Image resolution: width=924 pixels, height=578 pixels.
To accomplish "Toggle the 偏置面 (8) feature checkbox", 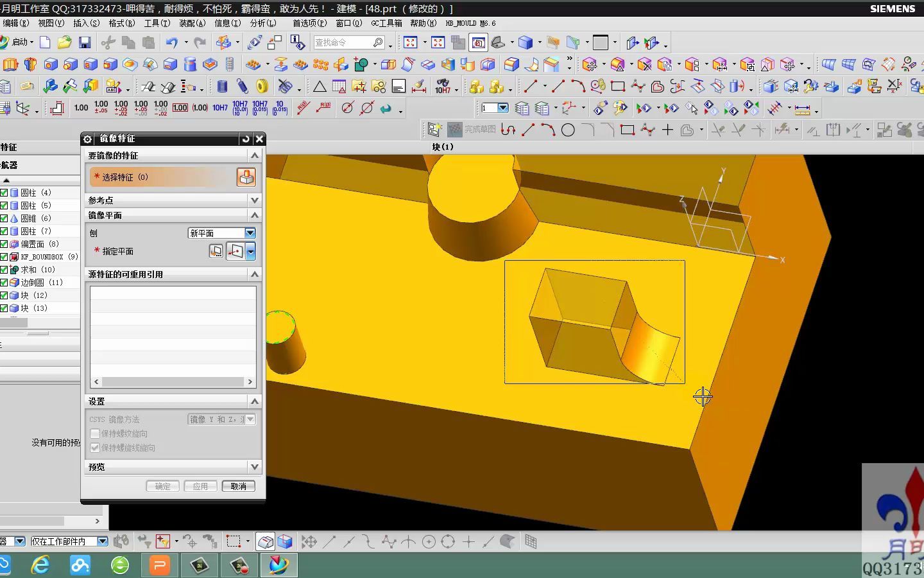I will coord(4,244).
